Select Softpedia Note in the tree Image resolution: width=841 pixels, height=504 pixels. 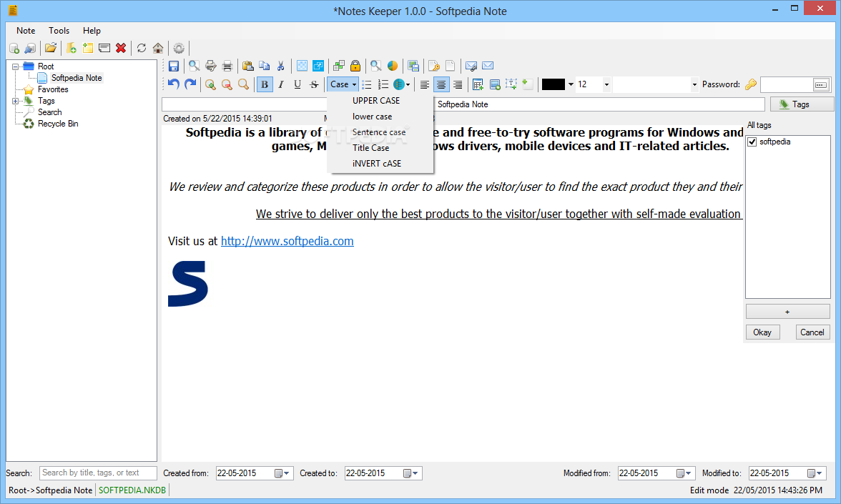coord(76,78)
